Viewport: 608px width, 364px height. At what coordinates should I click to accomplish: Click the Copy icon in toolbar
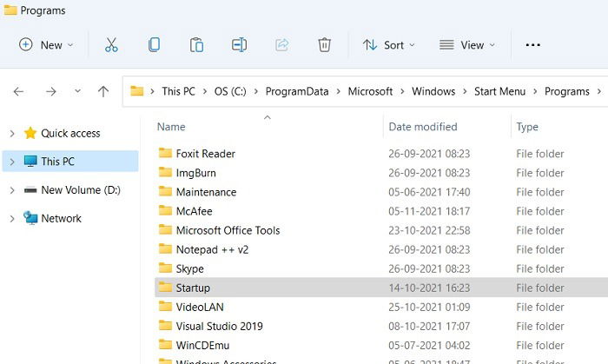pyautogui.click(x=154, y=45)
